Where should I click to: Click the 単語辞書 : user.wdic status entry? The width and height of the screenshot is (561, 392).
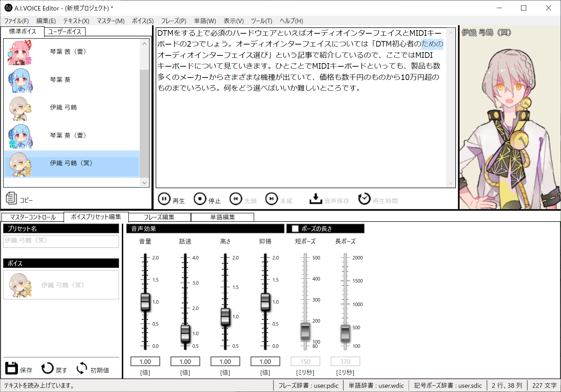point(376,385)
